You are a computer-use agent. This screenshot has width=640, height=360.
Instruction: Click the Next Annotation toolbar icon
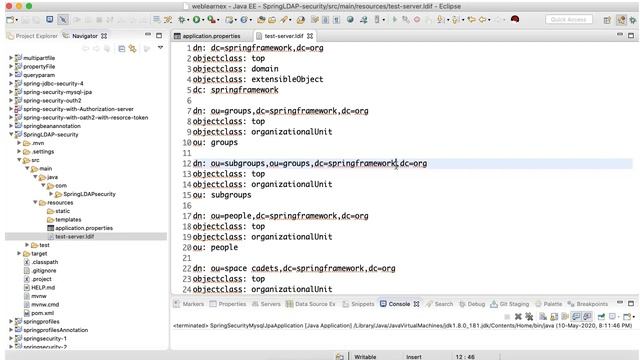tap(440, 20)
